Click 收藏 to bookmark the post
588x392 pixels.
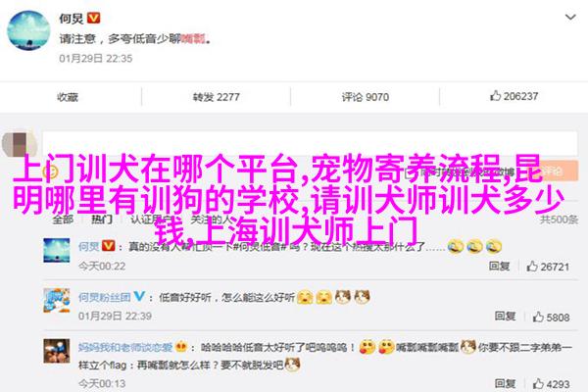pyautogui.click(x=68, y=97)
